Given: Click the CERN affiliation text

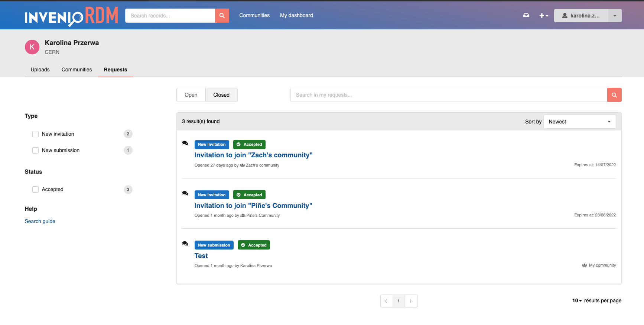Looking at the screenshot, I should [x=52, y=52].
